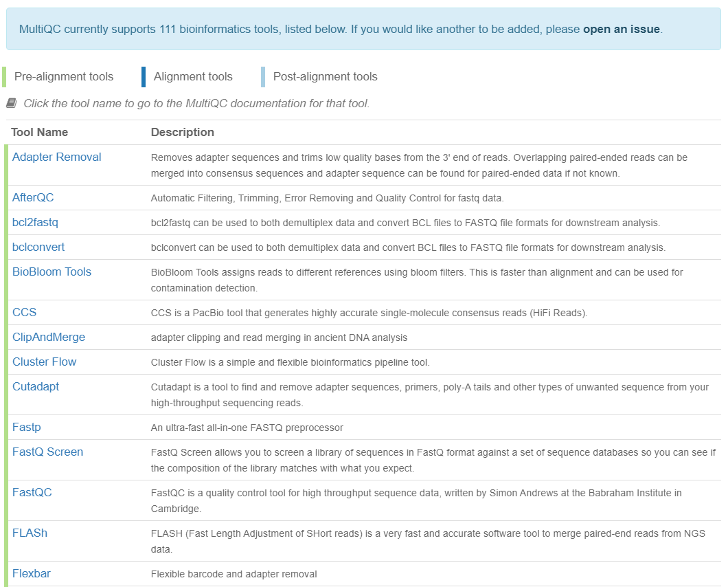Open the AfterQC documentation link
The width and height of the screenshot is (728, 587).
[33, 197]
